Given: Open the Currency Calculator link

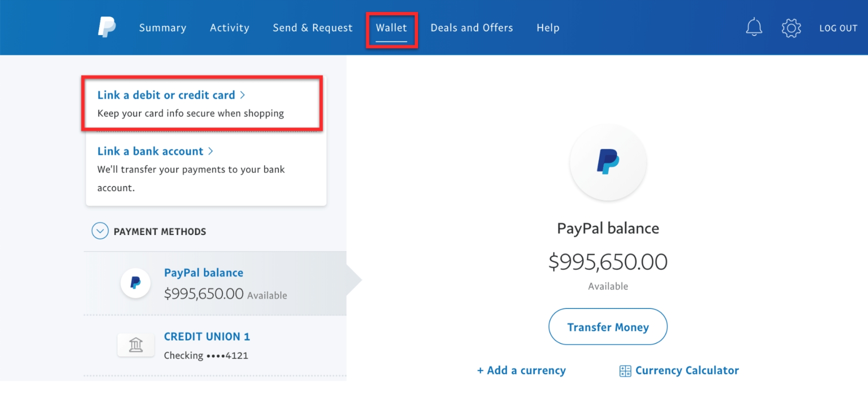Looking at the screenshot, I should (687, 370).
